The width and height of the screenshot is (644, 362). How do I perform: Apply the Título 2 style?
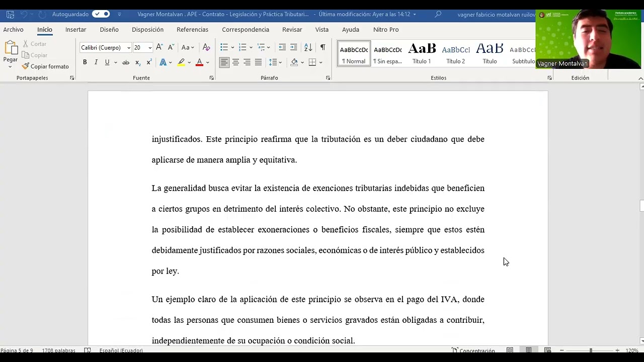tap(456, 54)
